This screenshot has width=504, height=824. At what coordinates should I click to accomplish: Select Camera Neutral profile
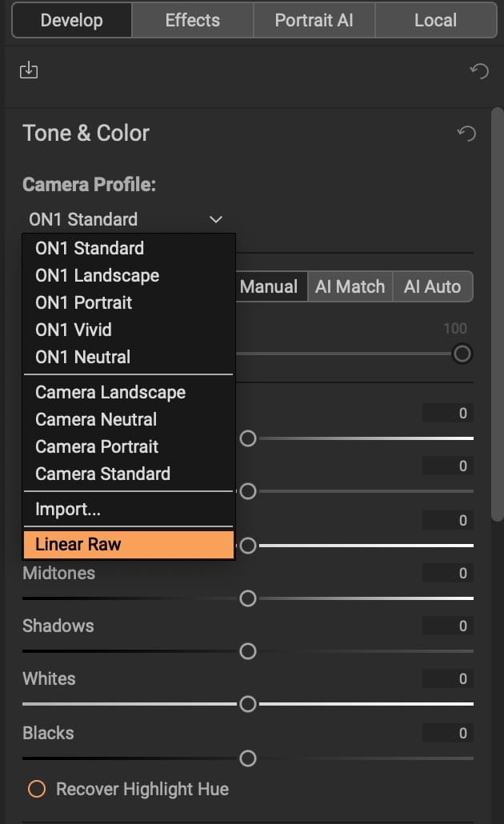[x=96, y=419]
